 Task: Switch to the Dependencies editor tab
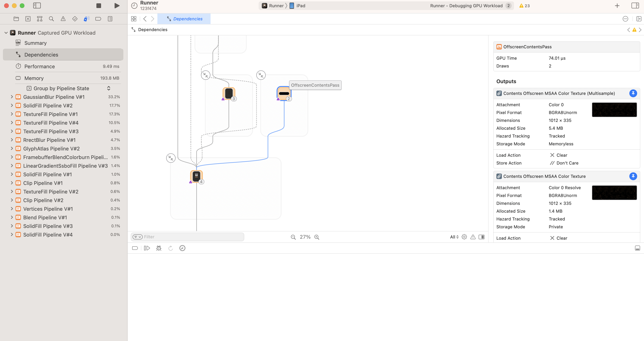(x=184, y=19)
